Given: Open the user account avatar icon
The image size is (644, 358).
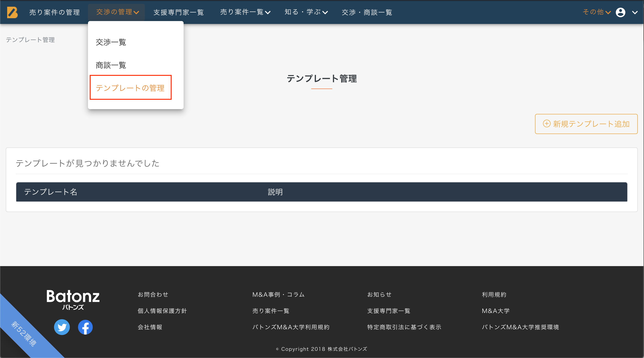Looking at the screenshot, I should (621, 12).
